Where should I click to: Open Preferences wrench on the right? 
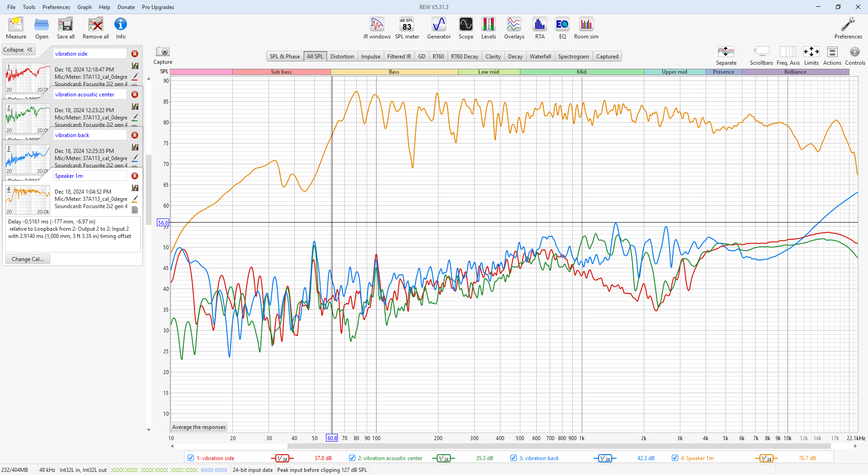click(848, 28)
